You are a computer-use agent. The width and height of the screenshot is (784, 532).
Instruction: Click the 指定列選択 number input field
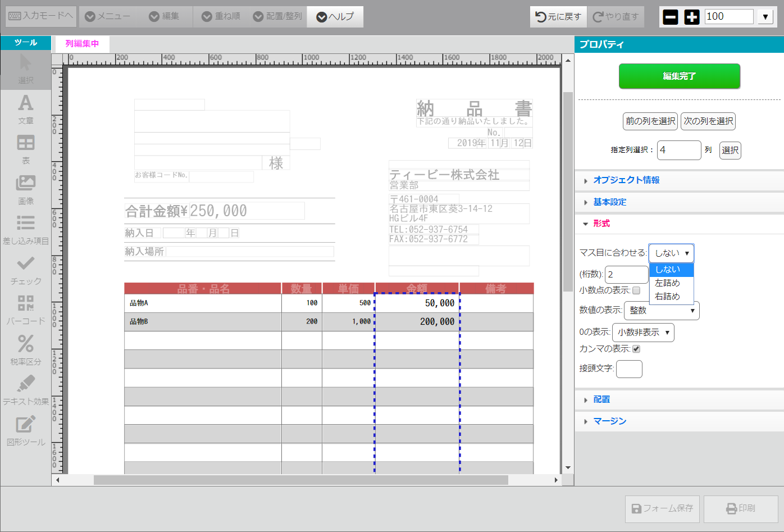click(x=678, y=150)
